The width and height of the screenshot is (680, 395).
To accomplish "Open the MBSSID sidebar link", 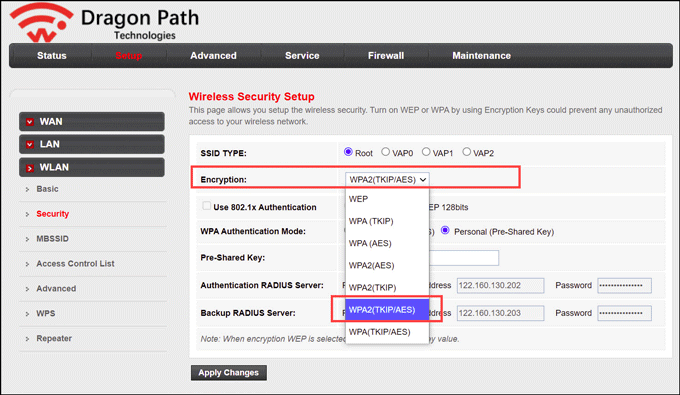I will [x=52, y=239].
